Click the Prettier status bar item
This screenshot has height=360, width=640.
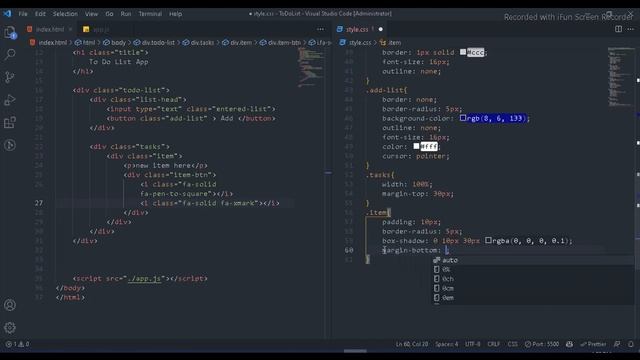click(x=593, y=344)
